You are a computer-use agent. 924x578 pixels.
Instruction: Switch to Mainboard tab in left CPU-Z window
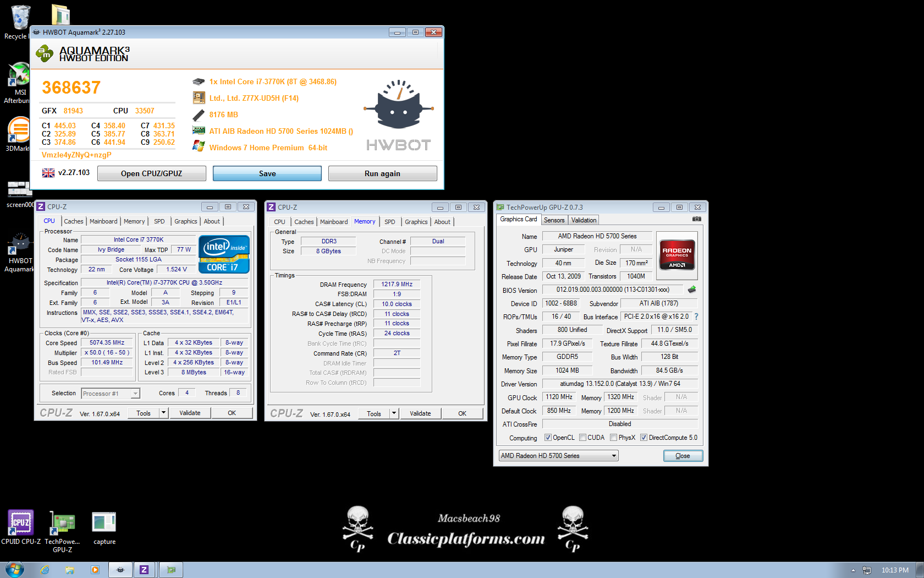pos(103,221)
